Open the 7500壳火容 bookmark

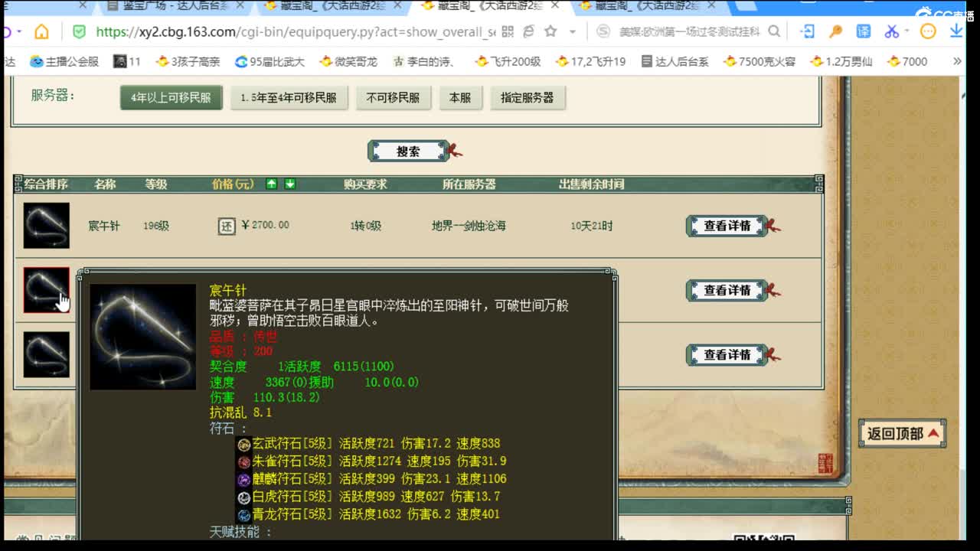(x=759, y=61)
